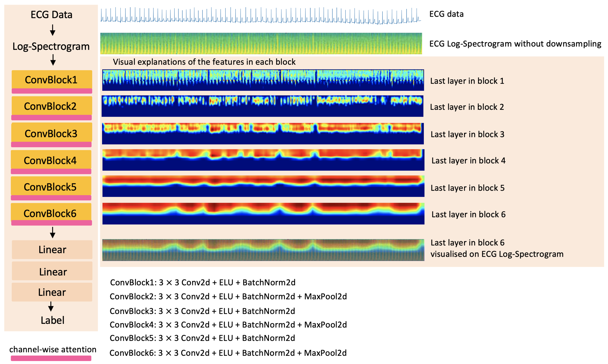
Task: Click the ConvBlock1 yellow box
Action: tap(52, 79)
